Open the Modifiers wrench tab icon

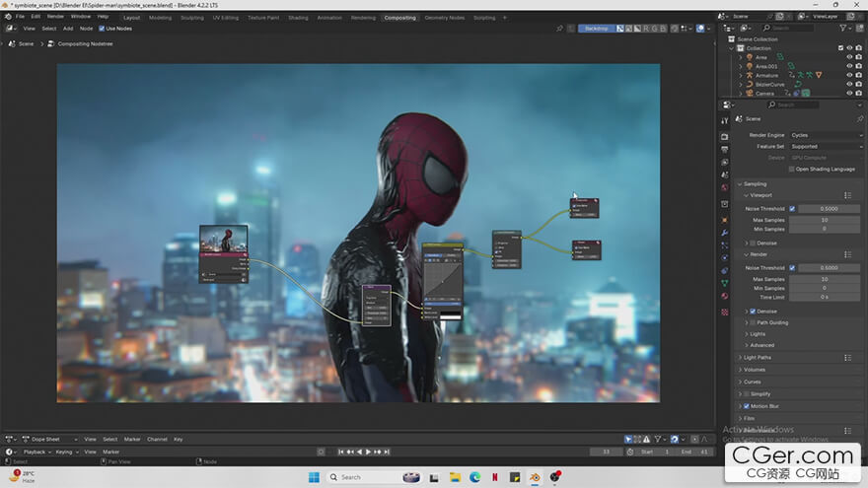(x=725, y=233)
